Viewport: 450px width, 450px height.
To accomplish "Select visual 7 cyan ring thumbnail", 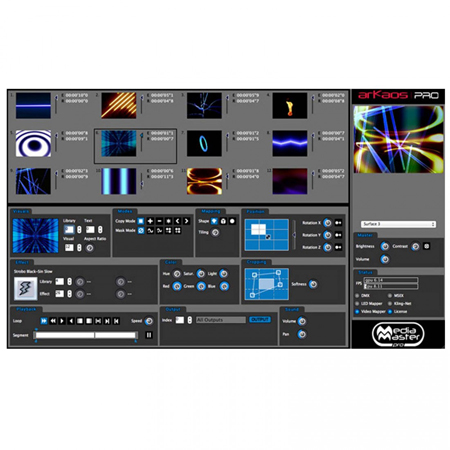I will point(204,143).
